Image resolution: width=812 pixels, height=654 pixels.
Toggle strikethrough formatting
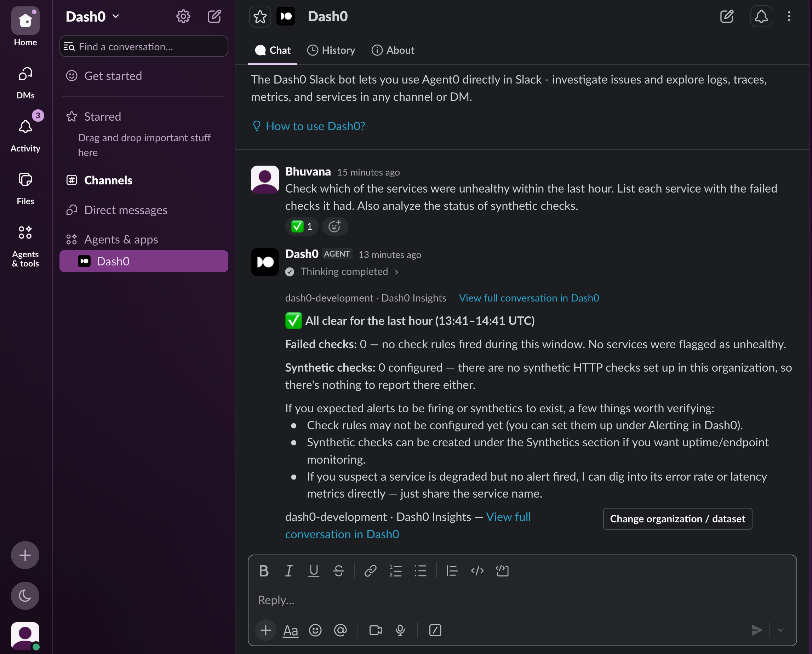338,571
